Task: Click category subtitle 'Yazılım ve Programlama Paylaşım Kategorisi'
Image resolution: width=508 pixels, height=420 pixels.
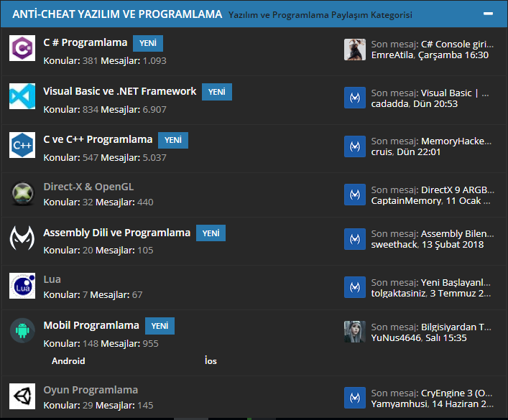Action: click(320, 15)
